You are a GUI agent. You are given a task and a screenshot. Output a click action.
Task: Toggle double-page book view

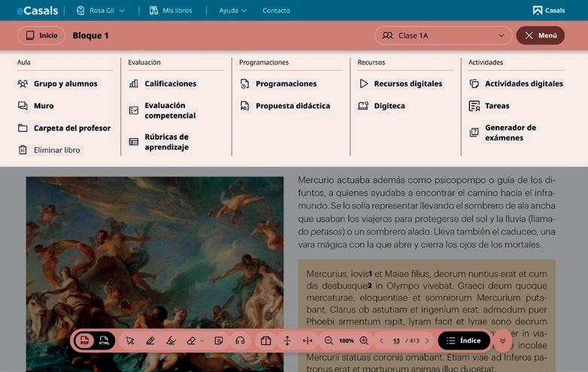click(x=266, y=340)
